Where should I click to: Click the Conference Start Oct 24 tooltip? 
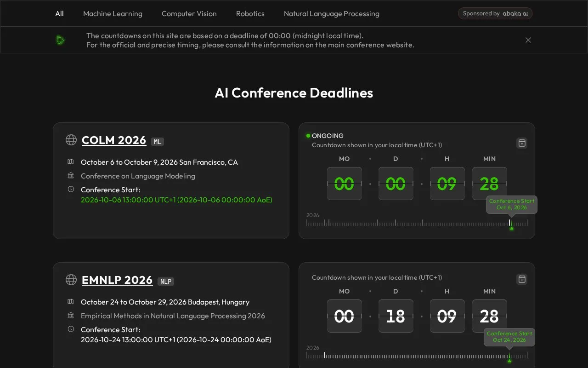tap(509, 337)
